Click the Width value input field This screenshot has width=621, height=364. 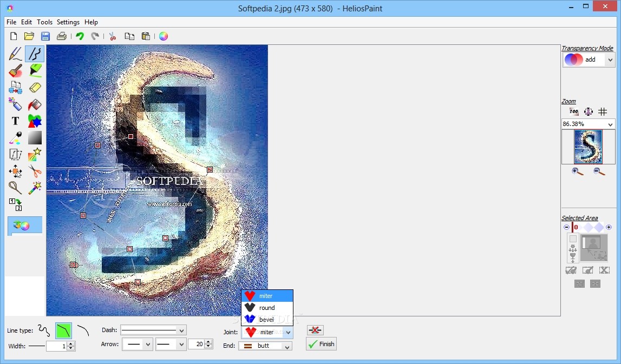(57, 346)
